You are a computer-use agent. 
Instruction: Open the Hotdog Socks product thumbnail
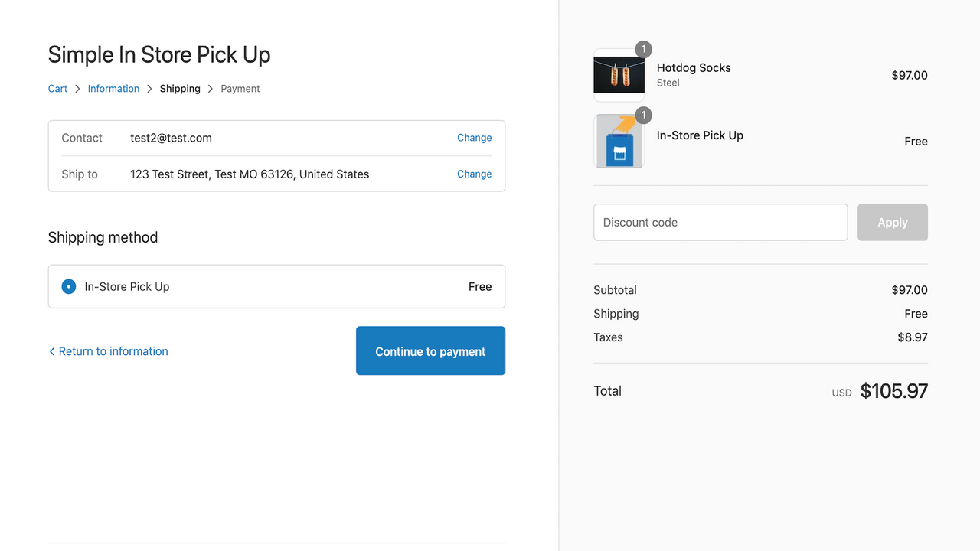coord(619,74)
